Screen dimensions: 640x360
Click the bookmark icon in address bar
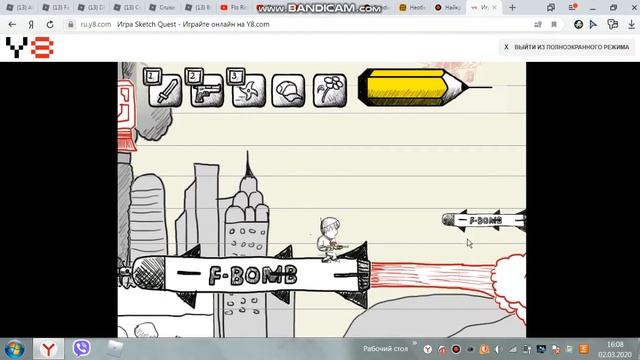(554, 24)
